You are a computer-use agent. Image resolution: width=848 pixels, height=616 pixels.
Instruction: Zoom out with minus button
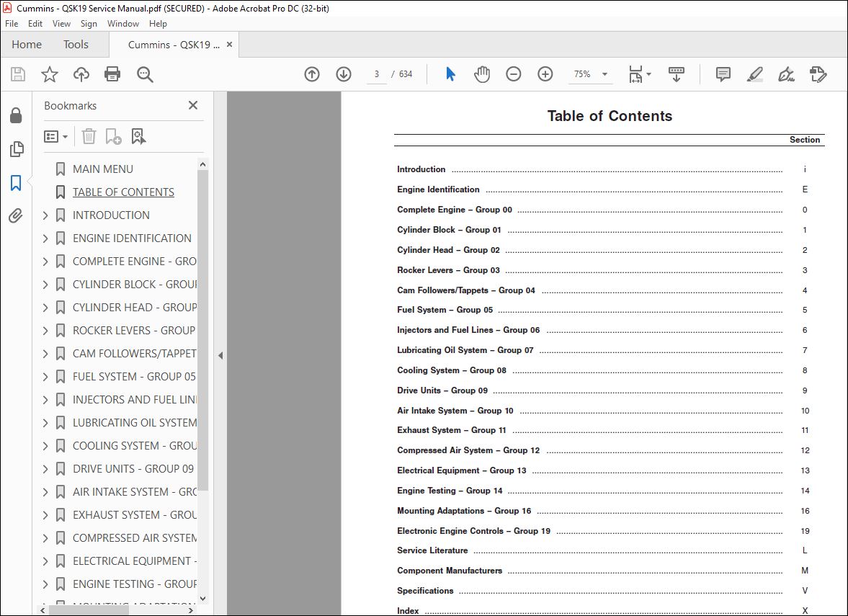pos(513,74)
